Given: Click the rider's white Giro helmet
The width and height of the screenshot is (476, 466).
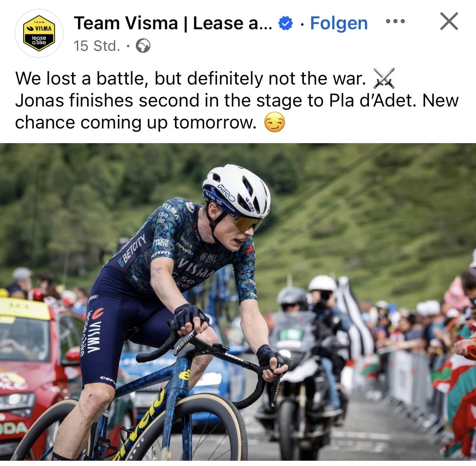Looking at the screenshot, I should click(x=238, y=191).
